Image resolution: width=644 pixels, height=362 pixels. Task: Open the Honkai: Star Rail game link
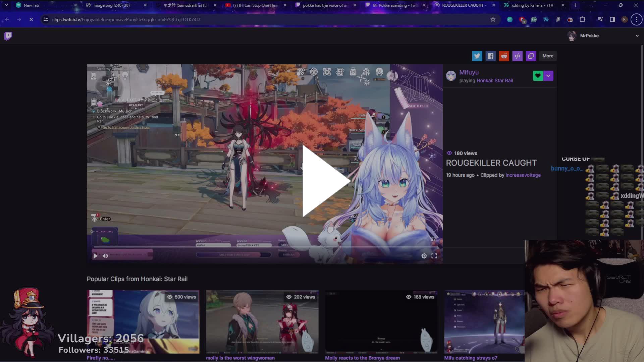(495, 80)
